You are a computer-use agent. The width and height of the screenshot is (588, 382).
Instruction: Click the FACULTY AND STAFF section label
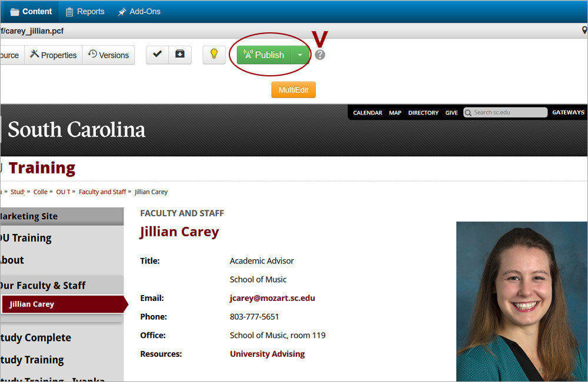point(182,213)
